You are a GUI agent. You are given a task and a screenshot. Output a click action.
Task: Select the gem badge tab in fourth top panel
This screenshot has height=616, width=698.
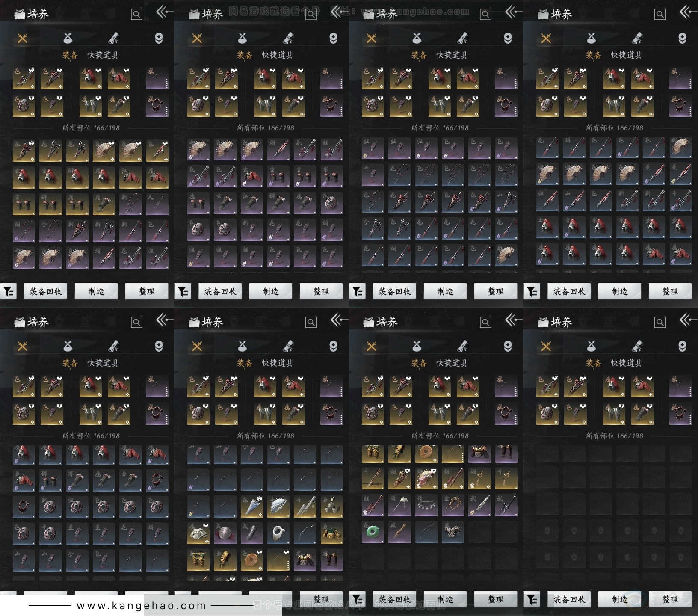point(682,38)
